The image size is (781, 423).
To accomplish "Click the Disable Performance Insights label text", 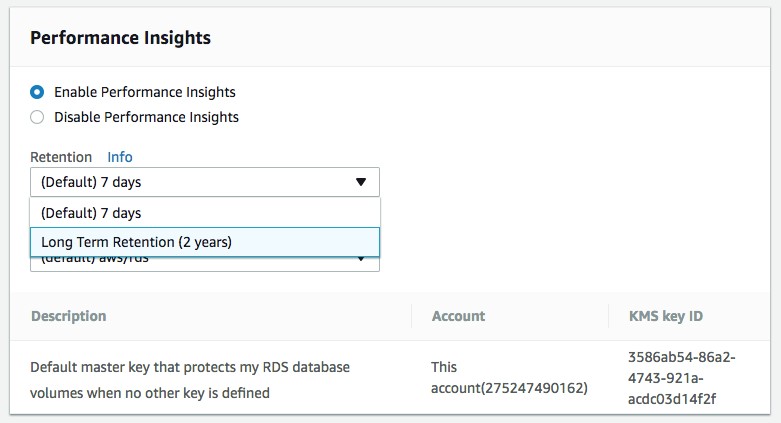I will pyautogui.click(x=146, y=117).
